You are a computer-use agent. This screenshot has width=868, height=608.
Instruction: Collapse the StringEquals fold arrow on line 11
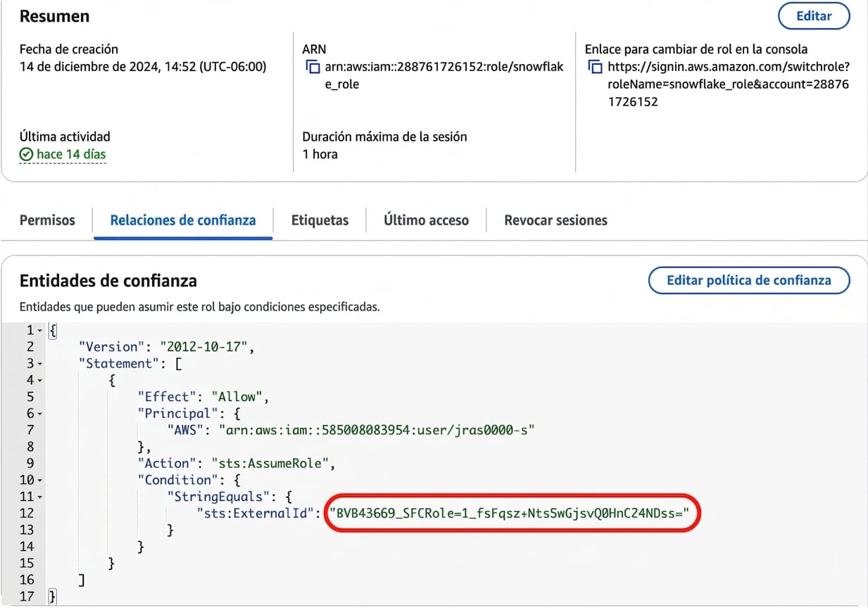(39, 497)
